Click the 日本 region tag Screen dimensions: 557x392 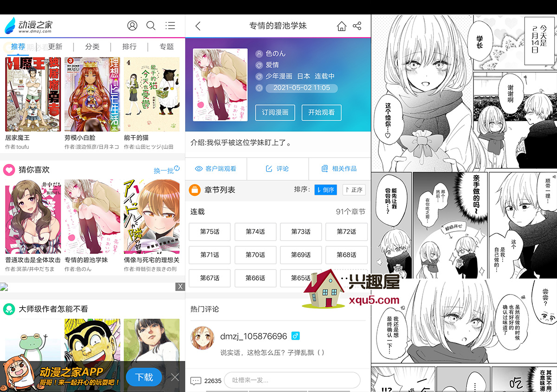click(x=304, y=76)
